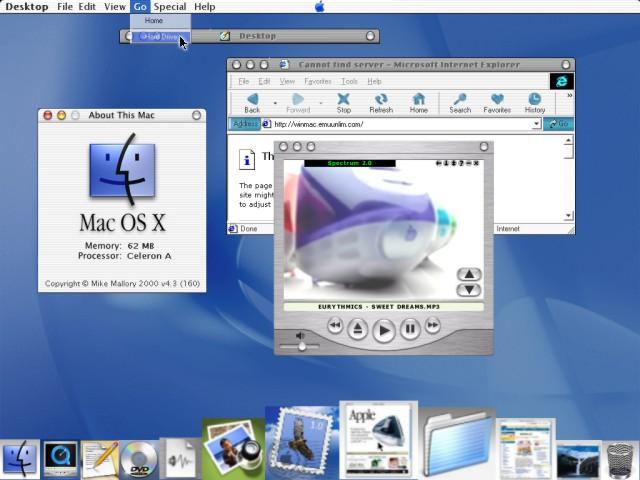Open the Apple iMac webpage dock thumbnail
The height and width of the screenshot is (480, 640).
(x=378, y=439)
